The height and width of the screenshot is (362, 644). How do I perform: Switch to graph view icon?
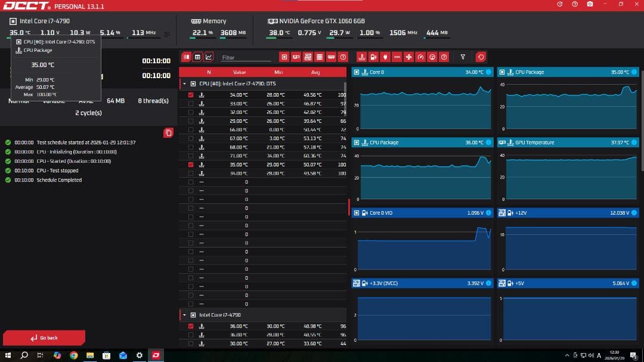click(209, 57)
